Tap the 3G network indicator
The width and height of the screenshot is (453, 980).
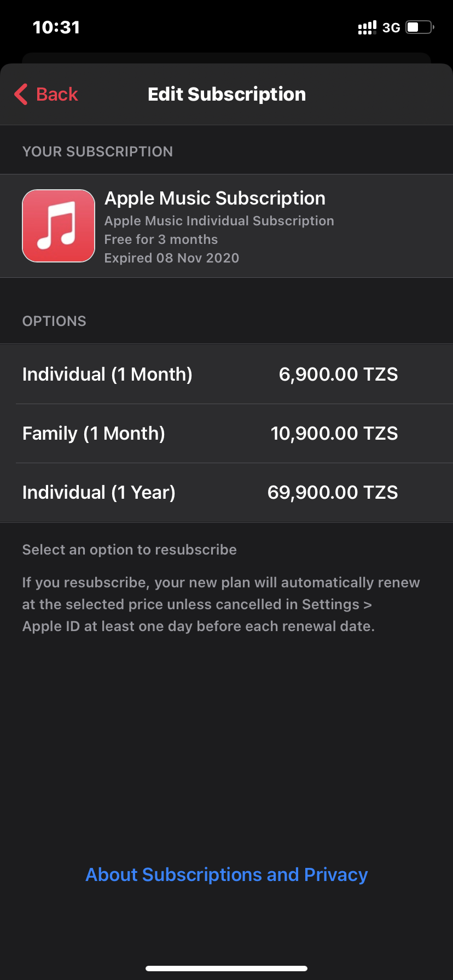[391, 28]
